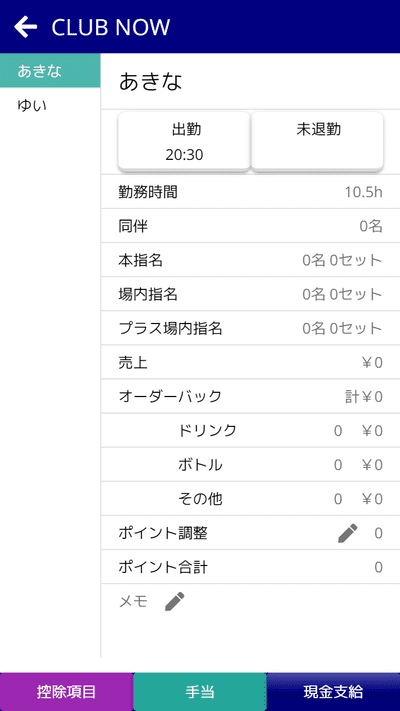Screen dimensions: 400x711
Task: Select あきな in the staff sidebar
Action: [50, 71]
